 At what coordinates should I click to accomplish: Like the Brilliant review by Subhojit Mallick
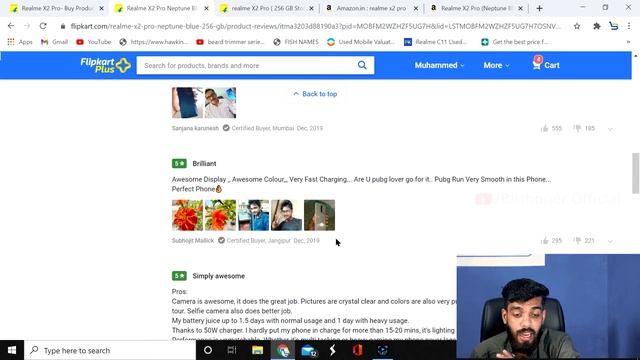(x=544, y=241)
